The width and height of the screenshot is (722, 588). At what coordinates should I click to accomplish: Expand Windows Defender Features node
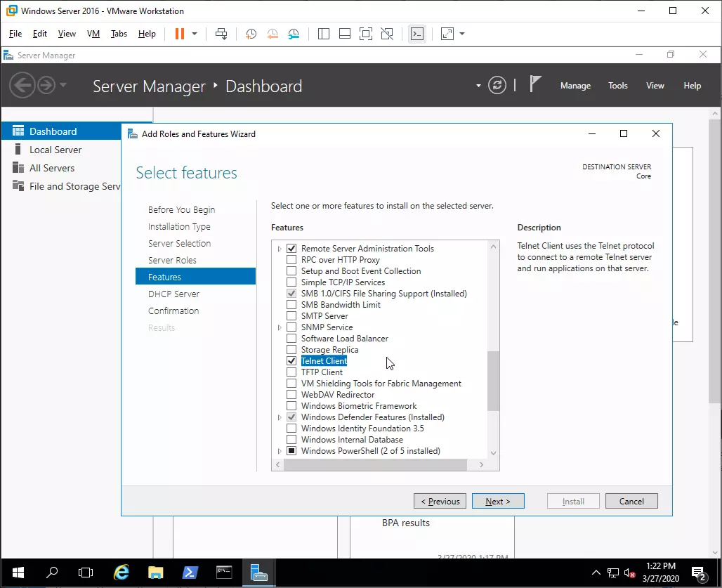click(280, 417)
